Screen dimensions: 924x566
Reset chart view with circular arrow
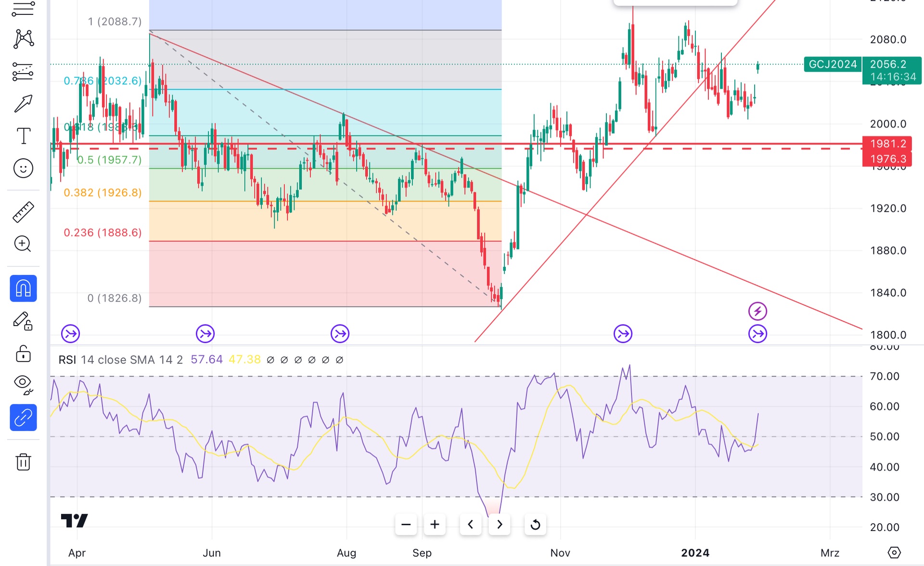(x=535, y=524)
